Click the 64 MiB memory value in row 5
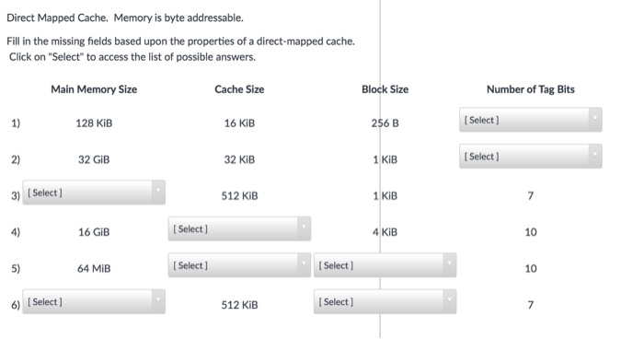This screenshot has height=339, width=644. pos(94,268)
